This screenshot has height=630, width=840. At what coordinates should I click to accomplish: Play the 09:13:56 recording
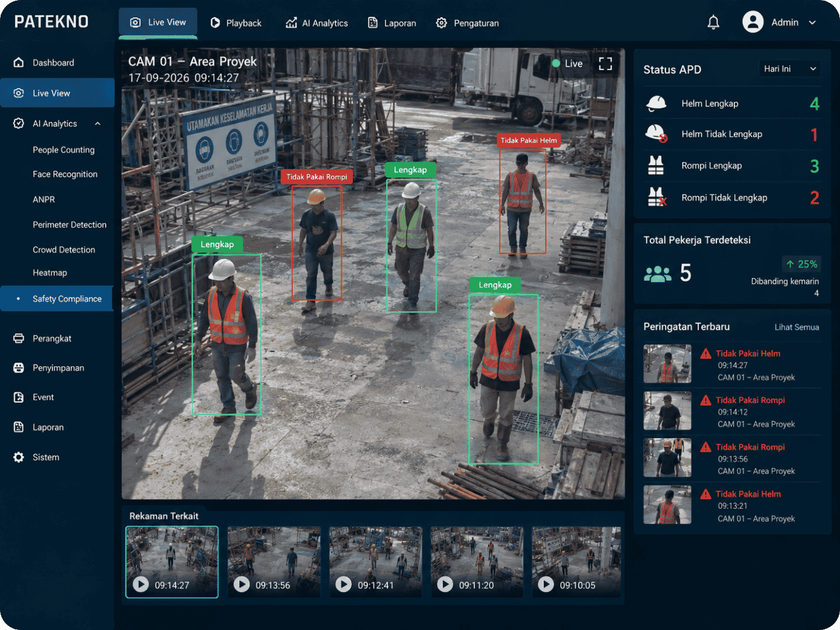point(242,584)
